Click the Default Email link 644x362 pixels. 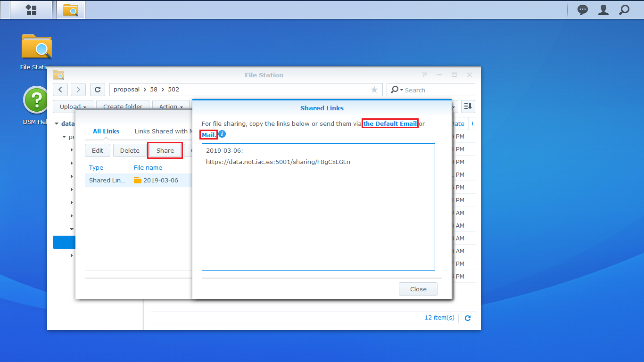tap(390, 124)
